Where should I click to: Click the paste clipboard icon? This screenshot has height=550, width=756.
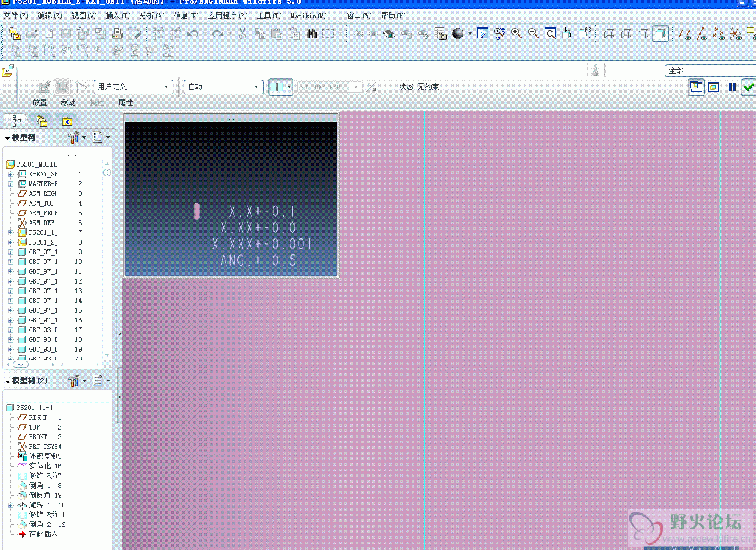(276, 34)
